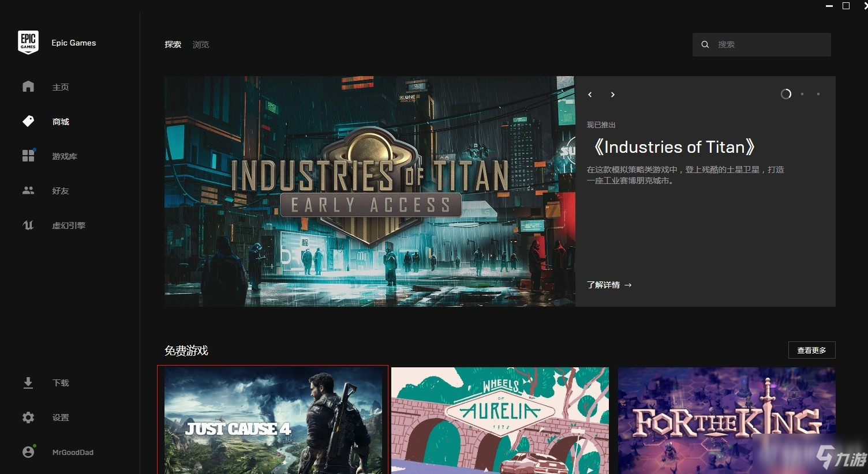Click the MrGoodDad profile avatar icon

(x=29, y=452)
